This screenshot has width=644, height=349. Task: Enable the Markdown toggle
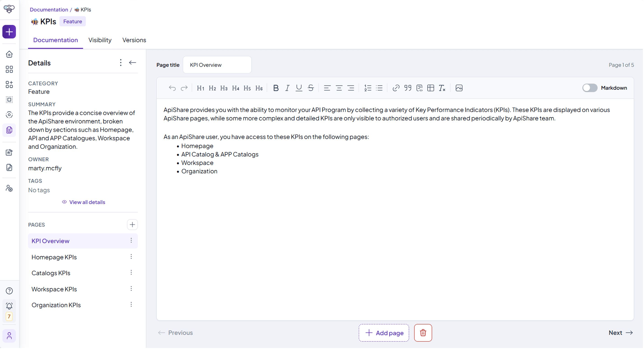point(590,88)
